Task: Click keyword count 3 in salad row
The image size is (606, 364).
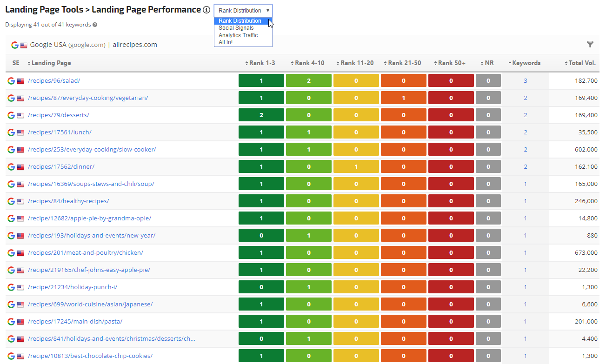Action: (526, 81)
